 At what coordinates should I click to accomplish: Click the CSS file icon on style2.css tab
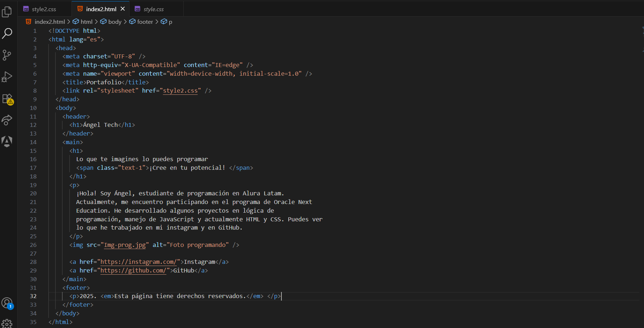tap(26, 9)
